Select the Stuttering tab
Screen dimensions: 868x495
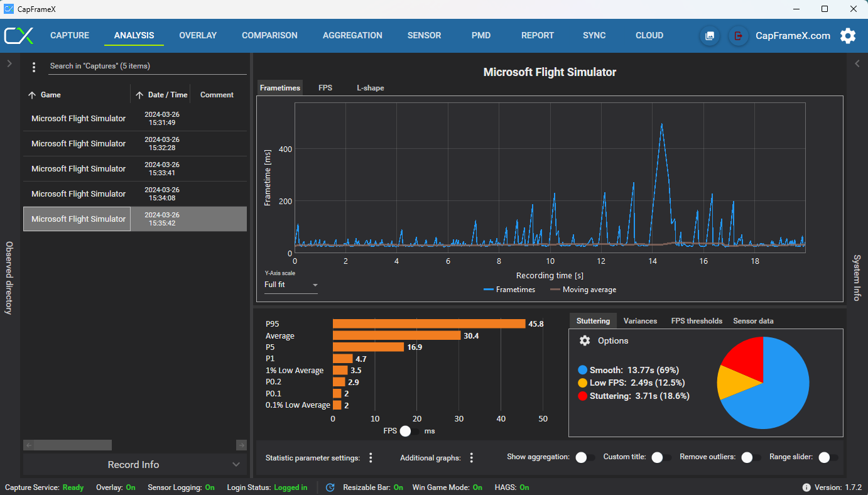click(x=593, y=321)
